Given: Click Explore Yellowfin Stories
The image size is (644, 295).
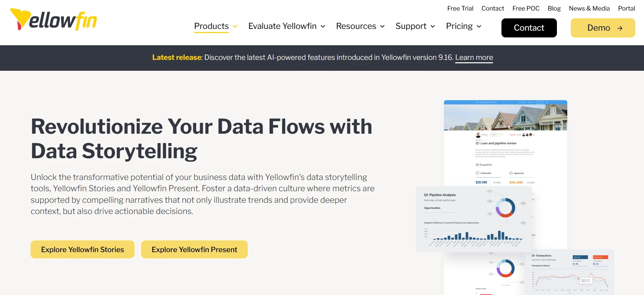Looking at the screenshot, I should (82, 249).
